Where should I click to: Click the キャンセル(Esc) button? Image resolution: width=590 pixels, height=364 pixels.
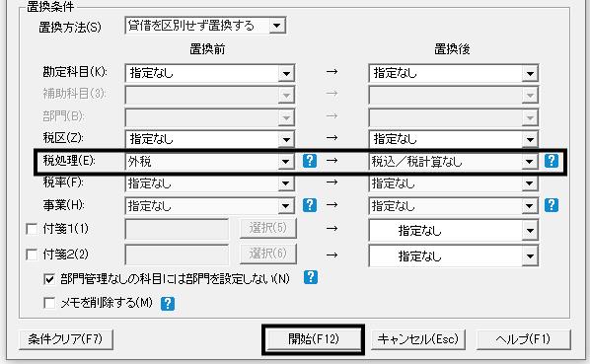pos(417,339)
